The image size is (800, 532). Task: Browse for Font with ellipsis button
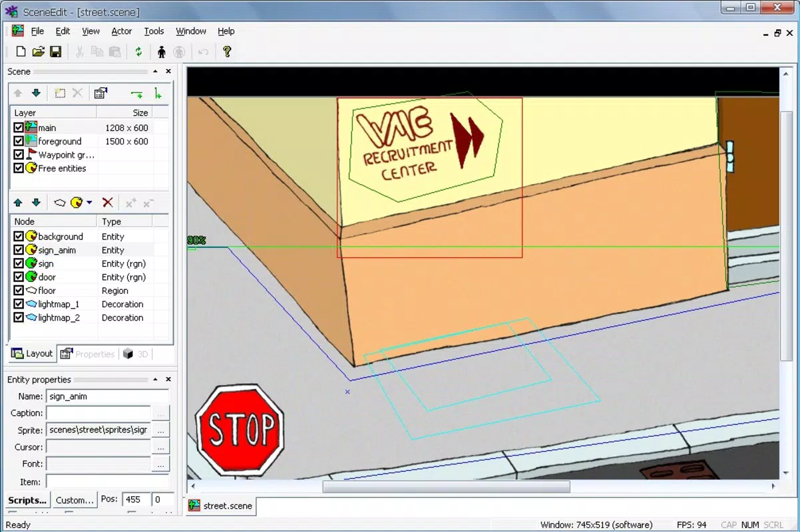point(160,464)
